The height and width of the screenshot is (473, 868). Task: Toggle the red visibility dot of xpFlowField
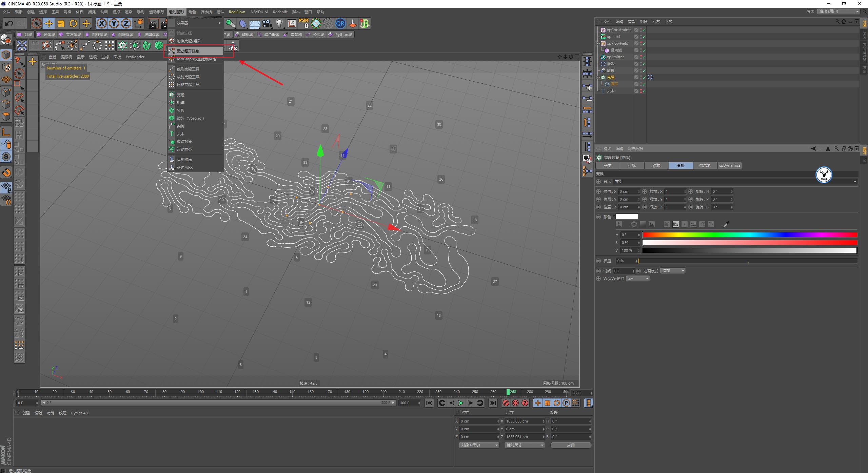pyautogui.click(x=641, y=42)
